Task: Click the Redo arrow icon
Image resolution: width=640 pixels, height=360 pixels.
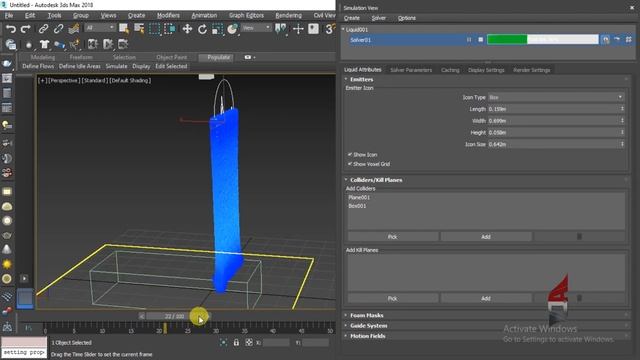Action: tap(26, 29)
